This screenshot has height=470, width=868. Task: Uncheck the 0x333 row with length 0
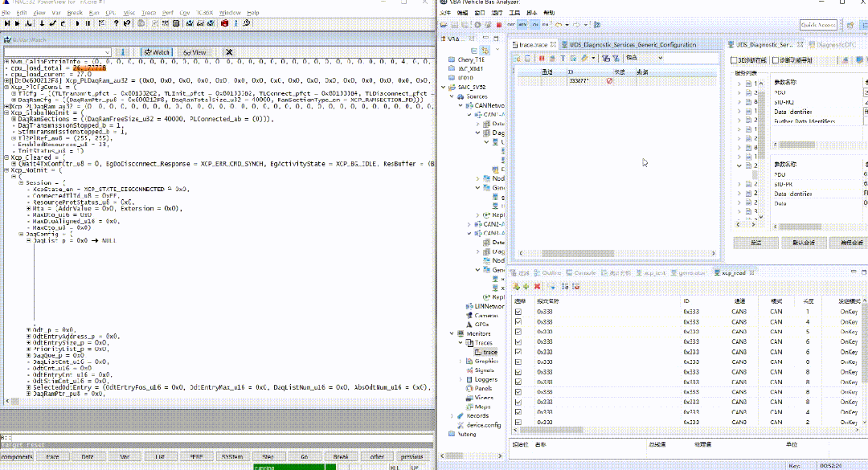tap(518, 362)
